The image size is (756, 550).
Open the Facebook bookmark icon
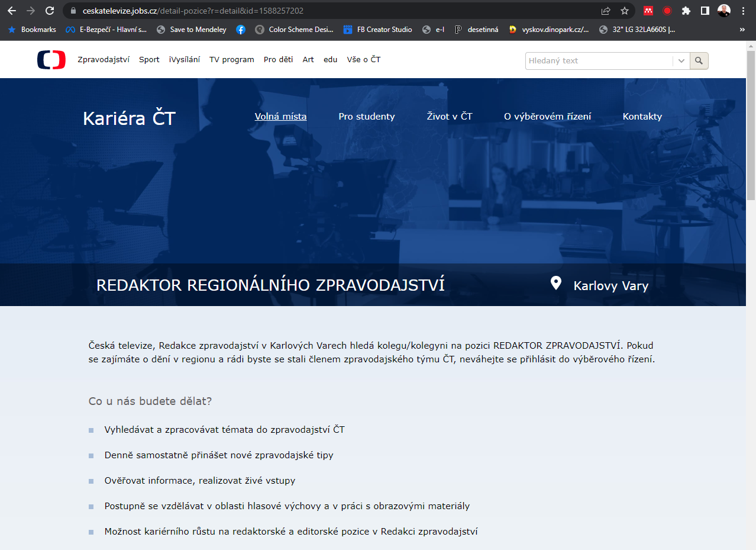pyautogui.click(x=241, y=30)
